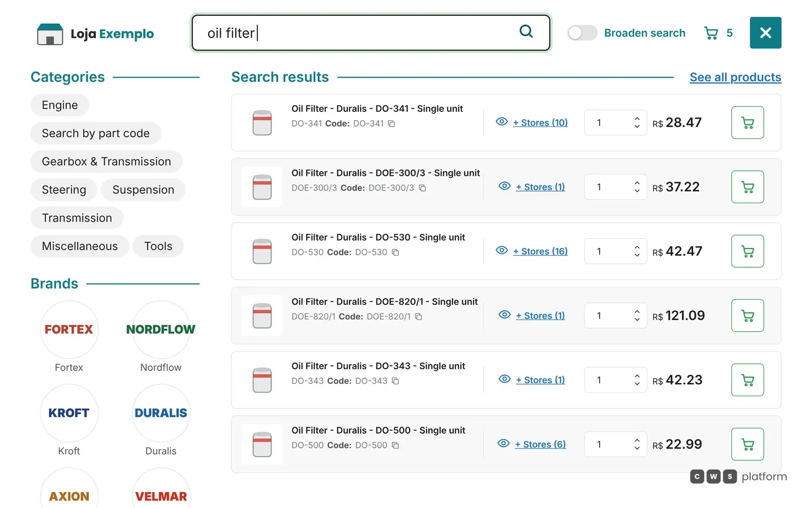Image resolution: width=812 pixels, height=508 pixels.
Task: Click the search magnifier icon
Action: [x=526, y=31]
